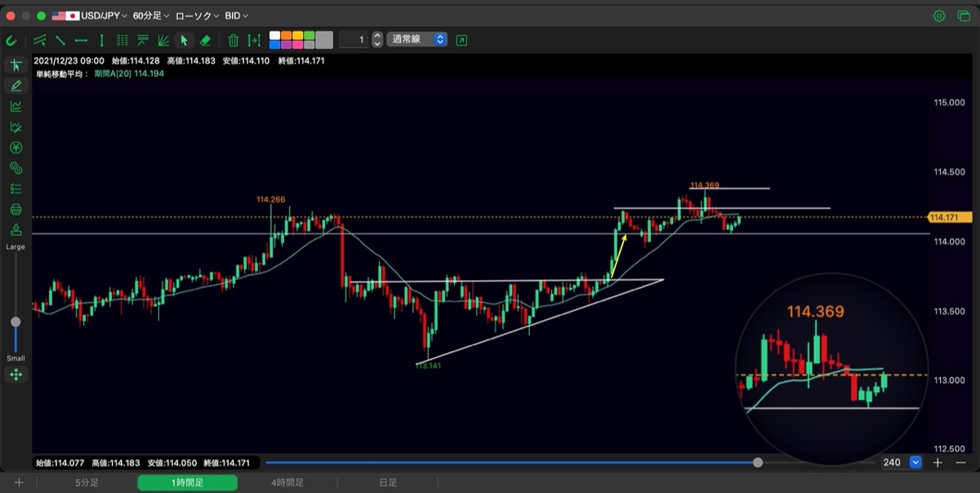Open settings gear icon at top right
Image resolution: width=980 pixels, height=493 pixels.
click(x=939, y=16)
